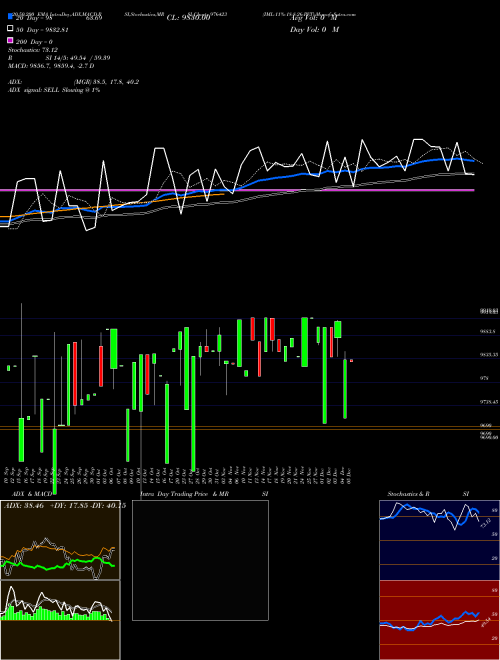The height and width of the screenshot is (660, 500).
Task: Click the last small red candlestick
Action: tap(351, 360)
